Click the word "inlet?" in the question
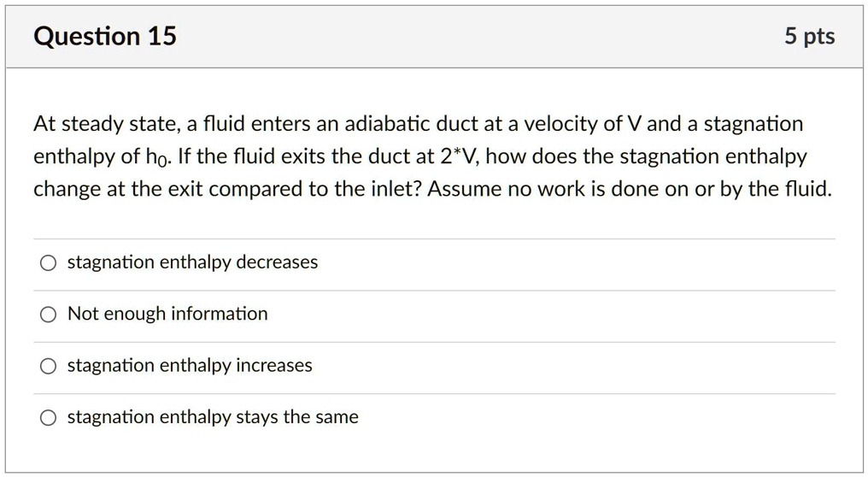The image size is (868, 477). point(390,189)
